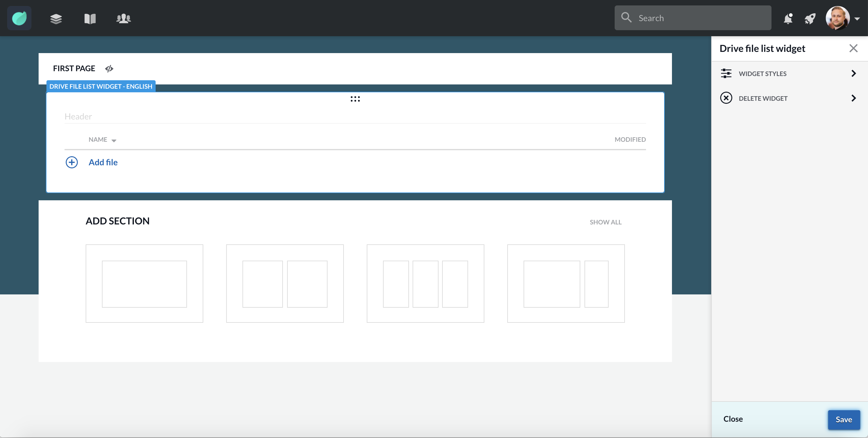Click the green leaf home logo

[x=19, y=18]
